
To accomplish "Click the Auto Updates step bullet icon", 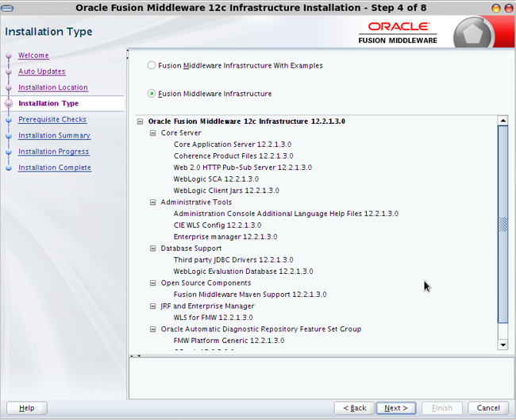I will 9,71.
